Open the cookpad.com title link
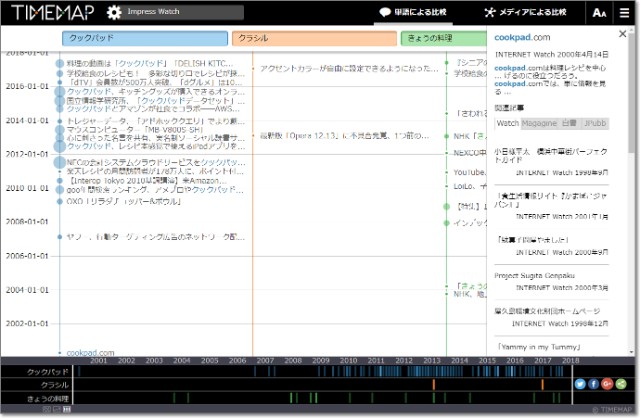This screenshot has width=640, height=418. point(529,37)
